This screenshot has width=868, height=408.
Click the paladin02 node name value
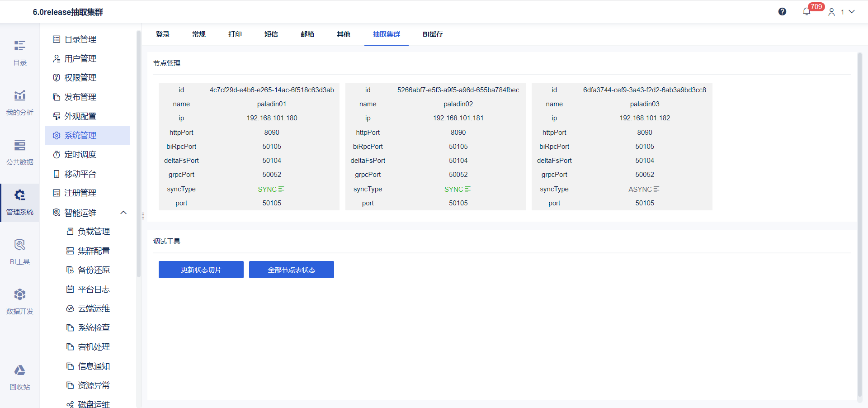458,104
